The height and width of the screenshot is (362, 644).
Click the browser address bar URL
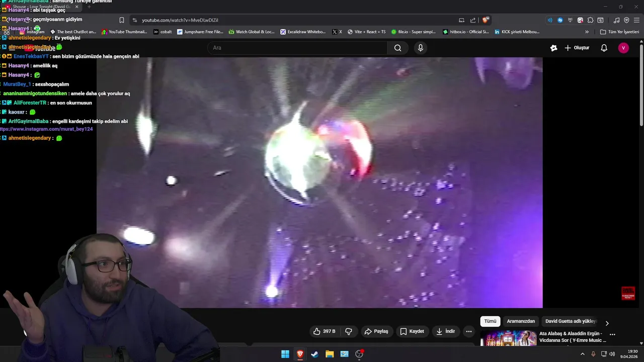click(180, 20)
